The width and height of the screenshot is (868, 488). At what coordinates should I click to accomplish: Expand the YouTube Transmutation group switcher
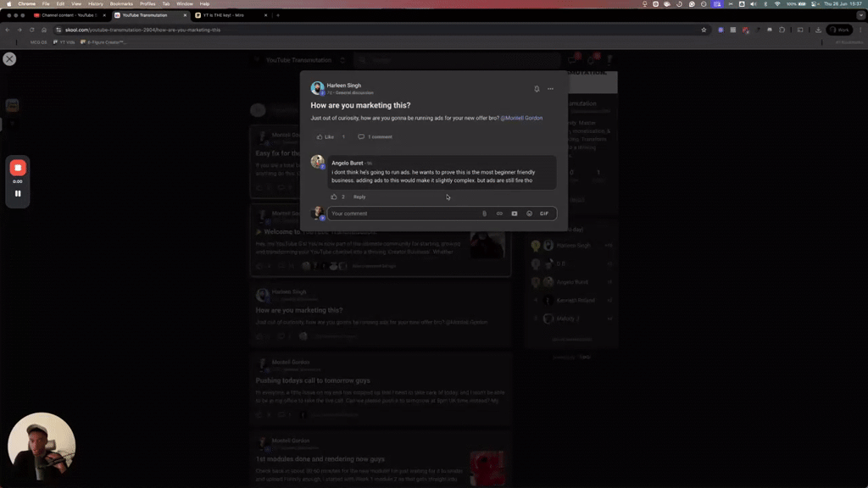(x=342, y=60)
